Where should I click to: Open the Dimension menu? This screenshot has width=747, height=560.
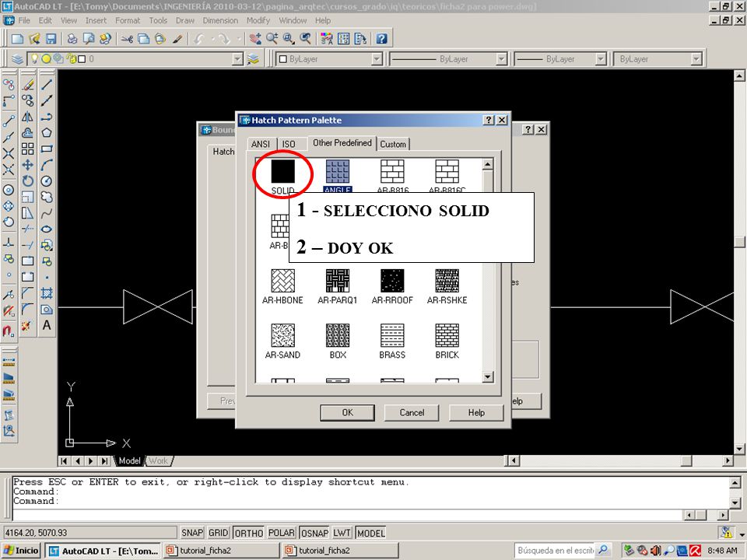220,20
